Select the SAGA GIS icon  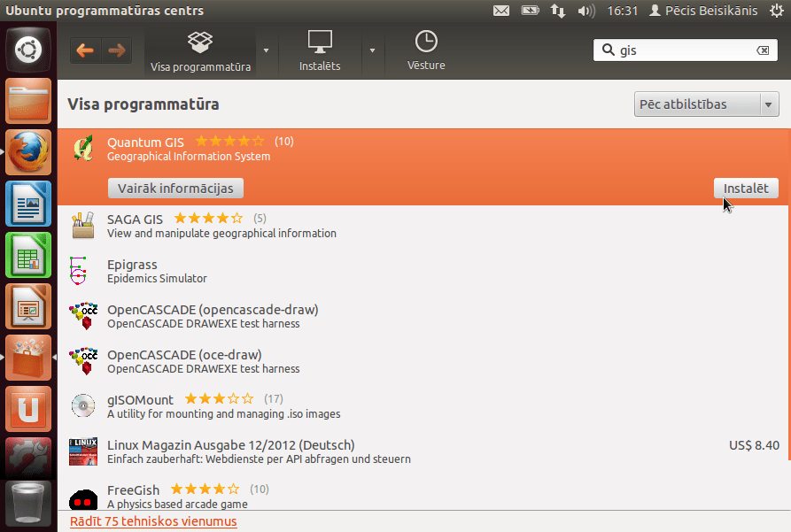(83, 226)
